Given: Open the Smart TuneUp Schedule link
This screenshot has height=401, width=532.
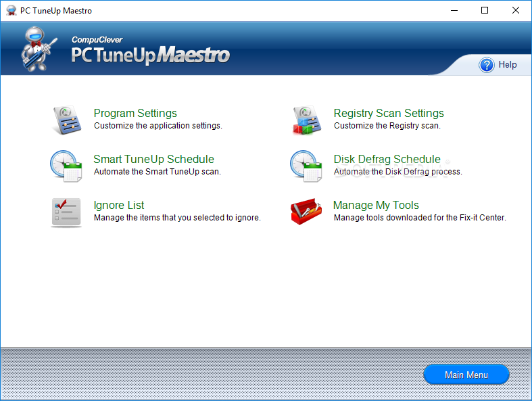Looking at the screenshot, I should (x=153, y=159).
